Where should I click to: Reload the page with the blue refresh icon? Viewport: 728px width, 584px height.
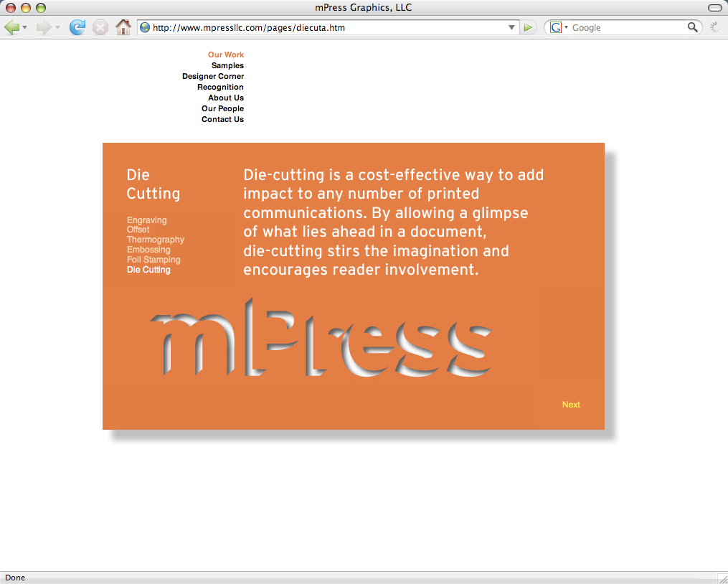point(77,27)
